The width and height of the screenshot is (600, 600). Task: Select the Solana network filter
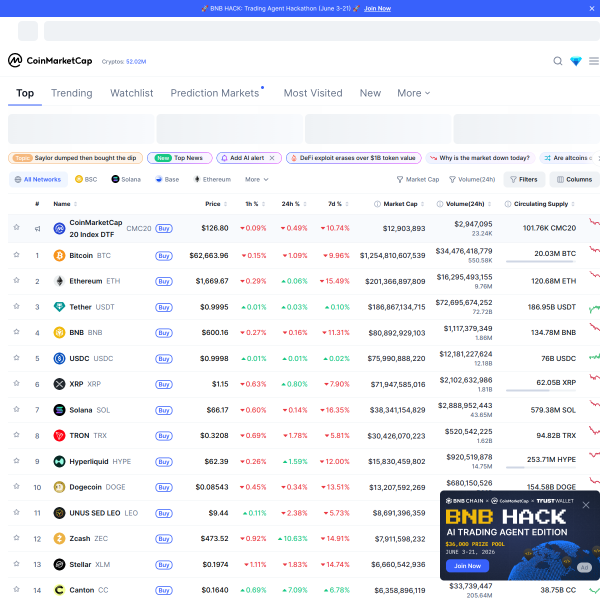(126, 179)
